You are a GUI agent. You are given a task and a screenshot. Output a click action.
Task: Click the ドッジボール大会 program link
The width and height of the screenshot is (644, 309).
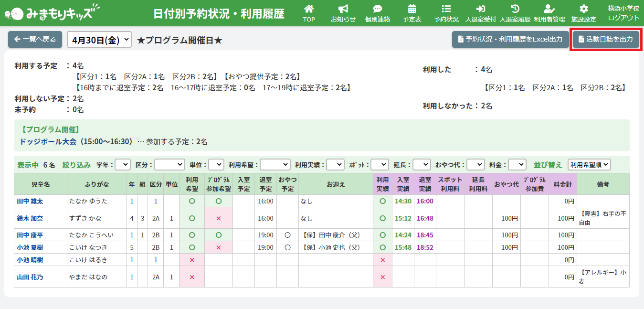48,142
